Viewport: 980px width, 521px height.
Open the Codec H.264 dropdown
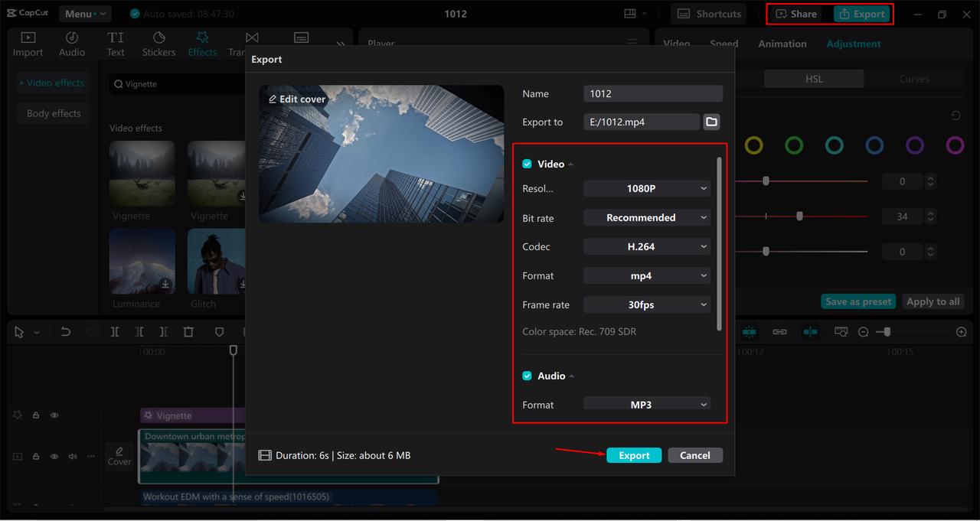[647, 246]
